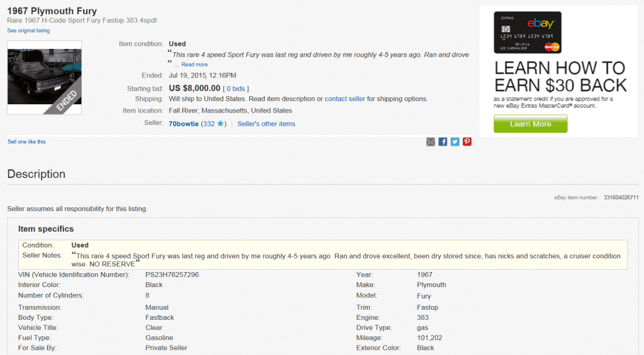Click the contact seller link

pos(345,99)
